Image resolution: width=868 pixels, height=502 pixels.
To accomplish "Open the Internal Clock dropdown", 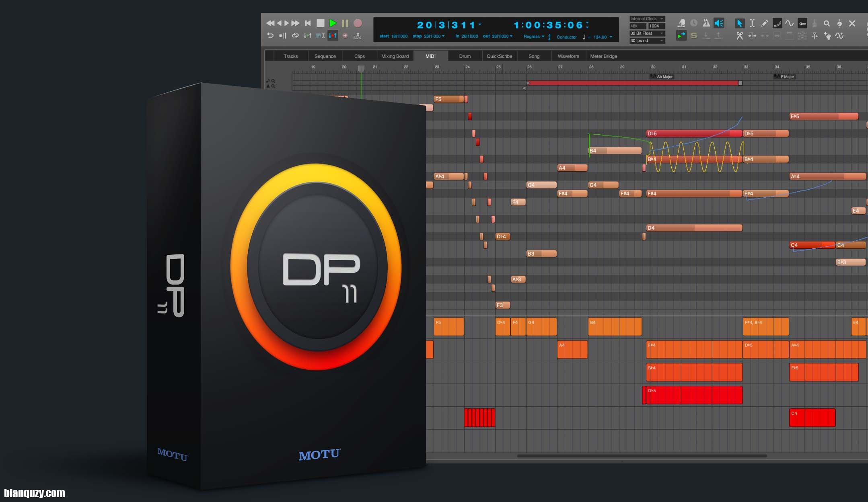I will (647, 18).
